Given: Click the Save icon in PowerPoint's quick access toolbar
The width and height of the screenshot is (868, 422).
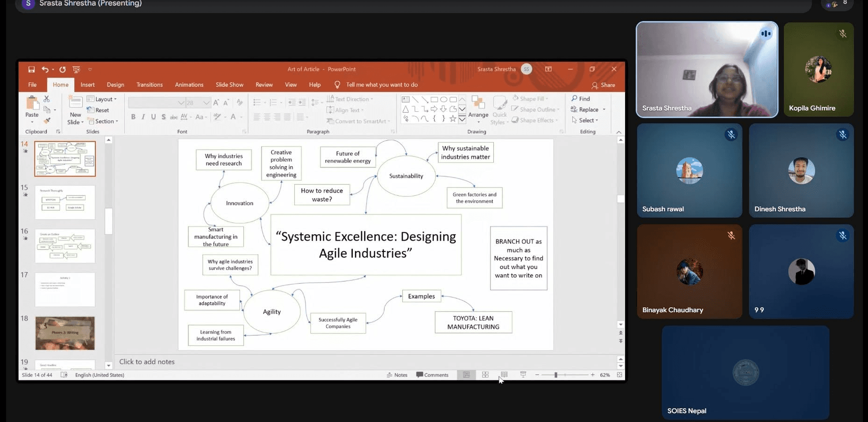Looking at the screenshot, I should 31,69.
